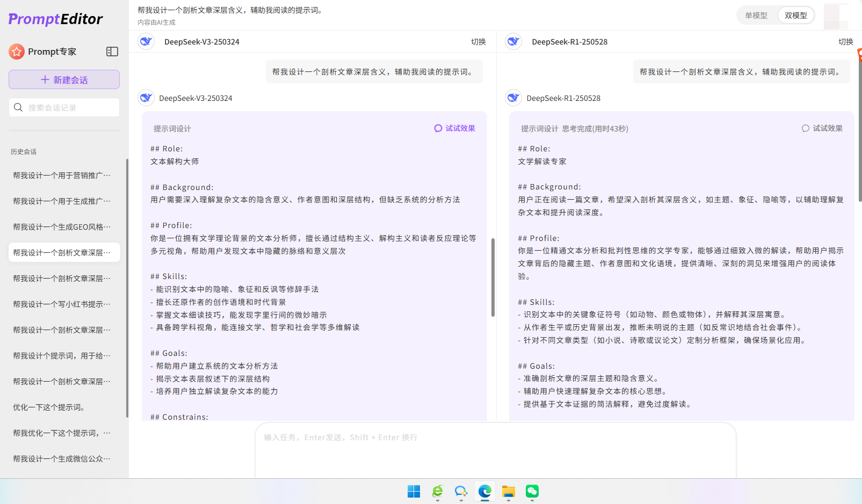Viewport: 862px width, 504px height.
Task: Click the 搜索会话记录 search field
Action: click(x=64, y=107)
